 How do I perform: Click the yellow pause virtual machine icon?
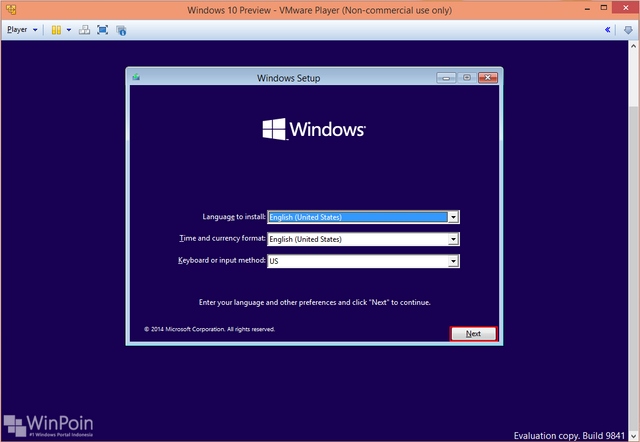tap(56, 30)
